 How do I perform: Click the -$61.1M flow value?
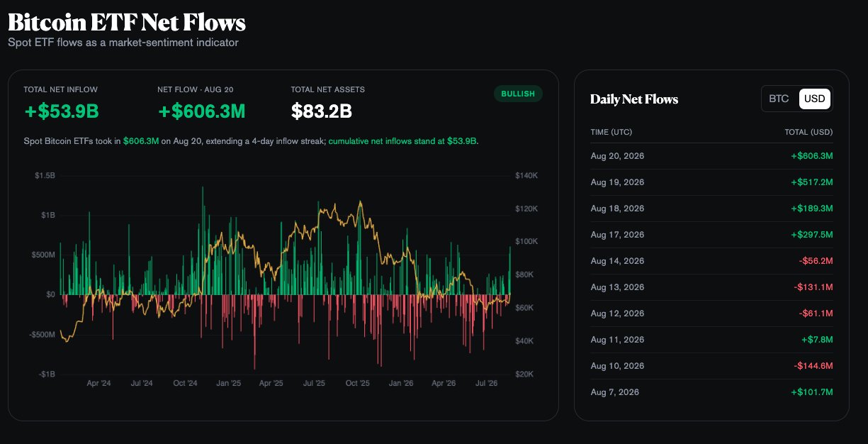pos(816,313)
